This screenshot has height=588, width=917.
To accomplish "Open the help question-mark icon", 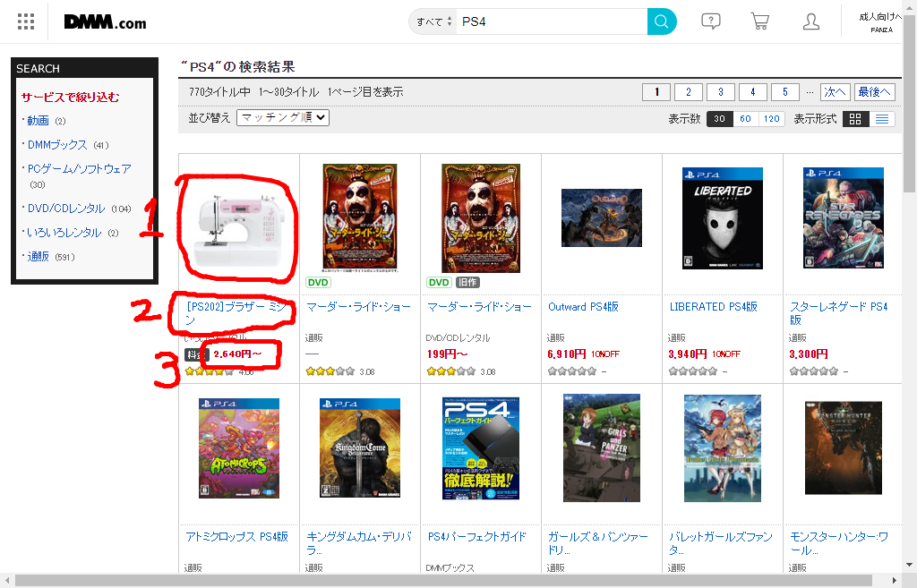I will pos(710,21).
